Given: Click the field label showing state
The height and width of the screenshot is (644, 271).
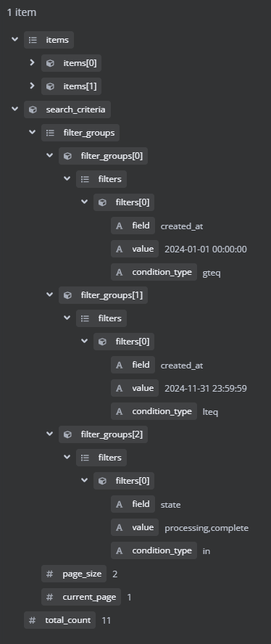Looking at the screenshot, I should [141, 504].
